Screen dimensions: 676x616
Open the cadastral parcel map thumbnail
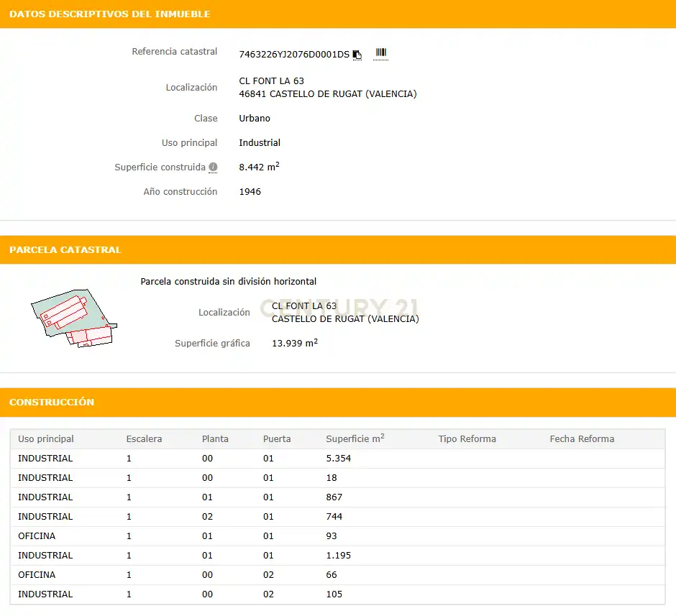tap(74, 318)
